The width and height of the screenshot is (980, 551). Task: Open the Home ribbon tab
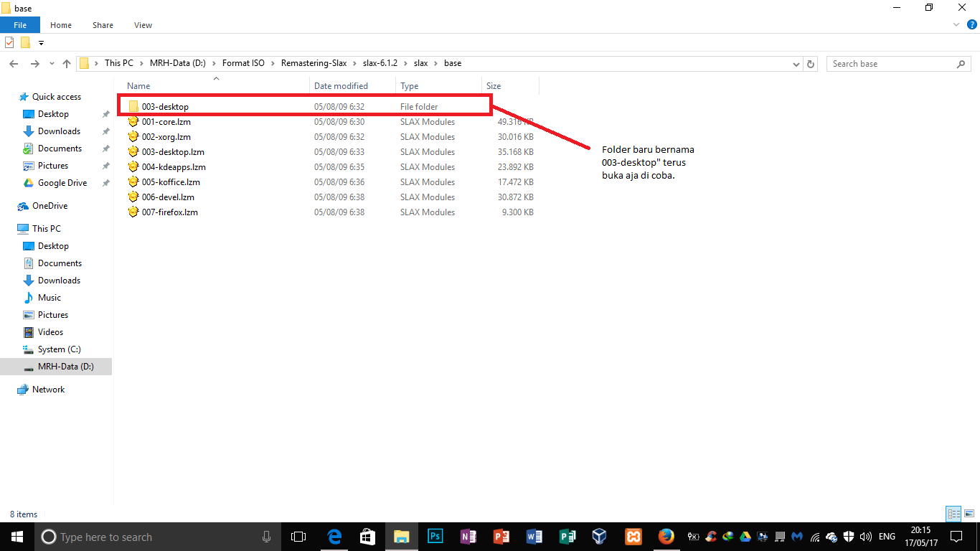pos(61,25)
